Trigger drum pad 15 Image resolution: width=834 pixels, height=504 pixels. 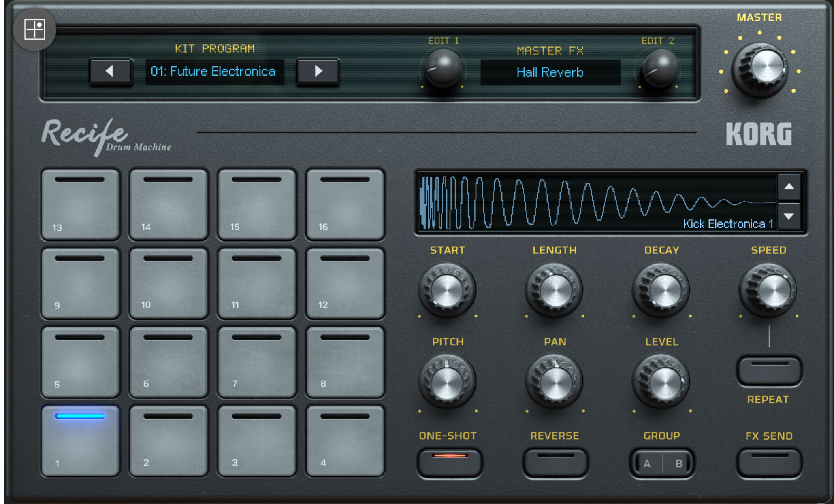(x=257, y=204)
